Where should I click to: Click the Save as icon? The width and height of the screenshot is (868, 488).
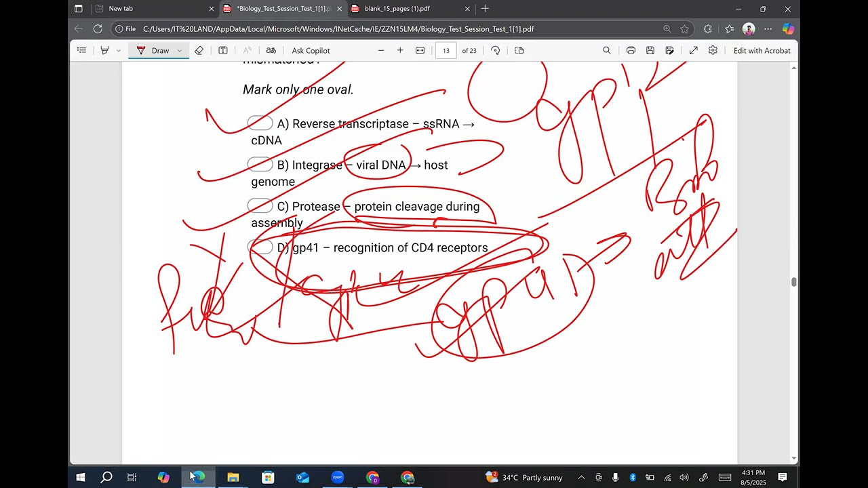click(669, 50)
